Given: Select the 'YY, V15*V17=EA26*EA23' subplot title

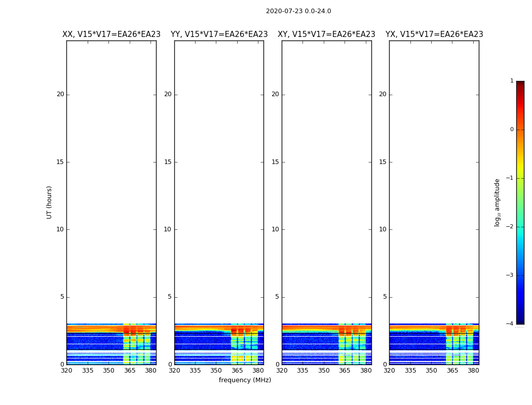Looking at the screenshot, I should tap(219, 34).
